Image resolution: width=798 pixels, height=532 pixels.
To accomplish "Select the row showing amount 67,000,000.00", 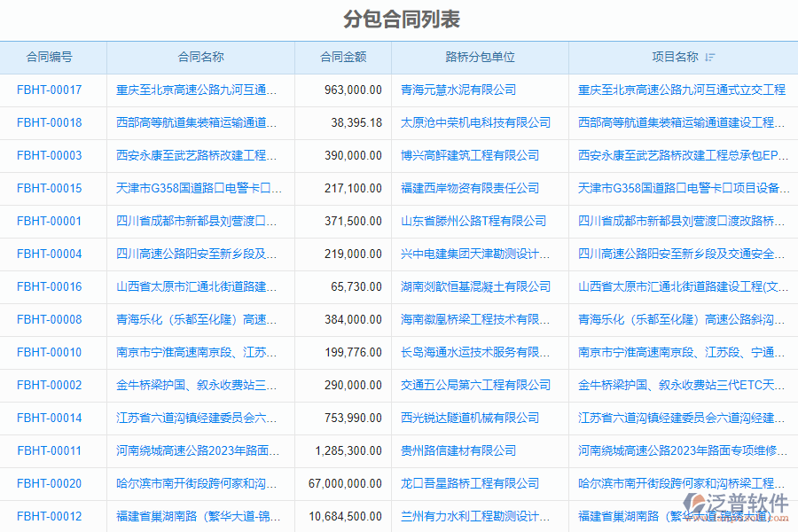I will (x=343, y=484).
